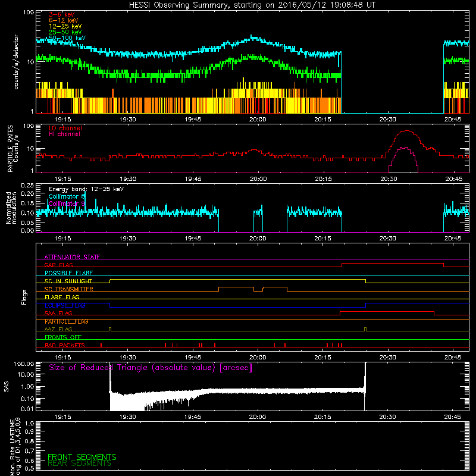The height and width of the screenshot is (476, 476).
Task: Click the 19:30 tick under the counts plot
Action: pos(127,120)
